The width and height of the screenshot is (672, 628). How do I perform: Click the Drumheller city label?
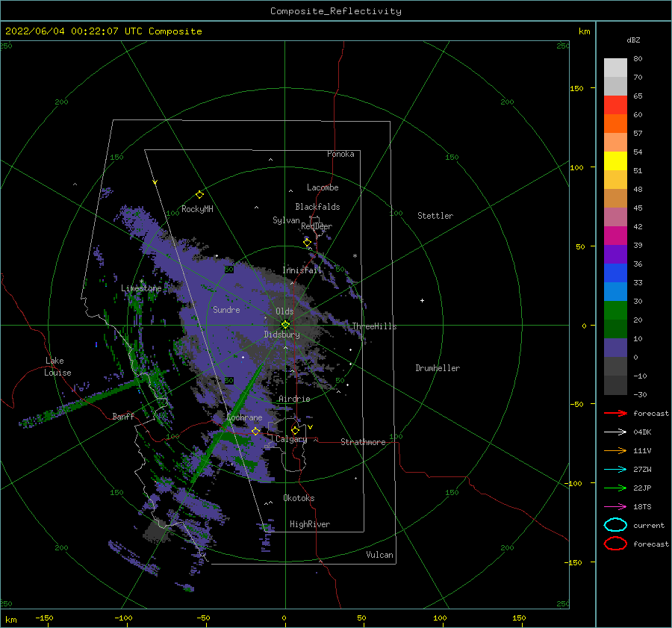[x=438, y=368]
